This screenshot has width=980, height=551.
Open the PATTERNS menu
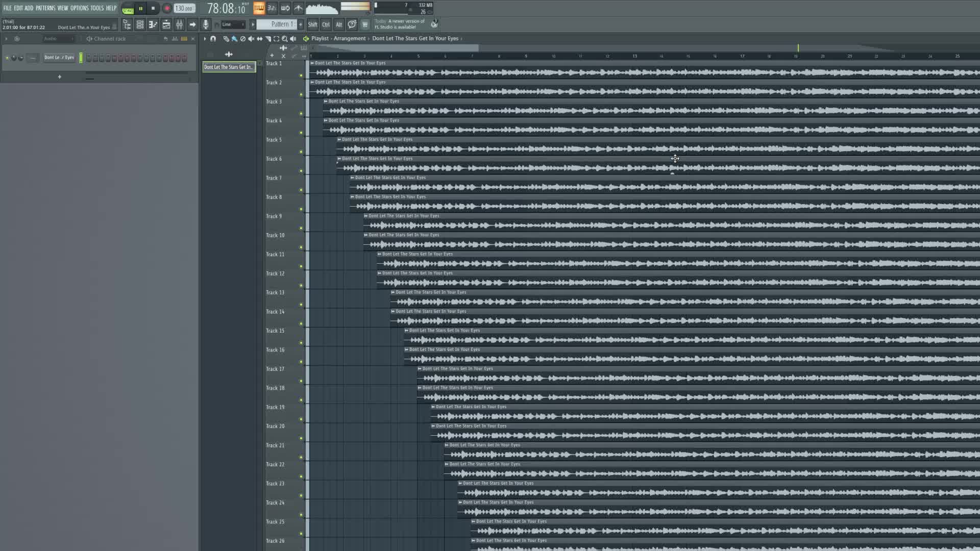click(45, 8)
